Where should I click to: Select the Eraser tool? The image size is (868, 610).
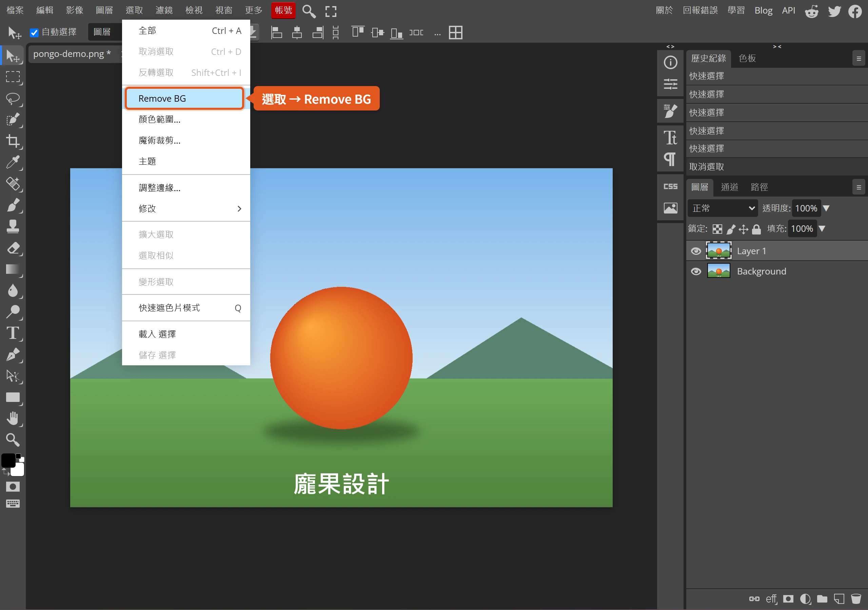pyautogui.click(x=13, y=248)
